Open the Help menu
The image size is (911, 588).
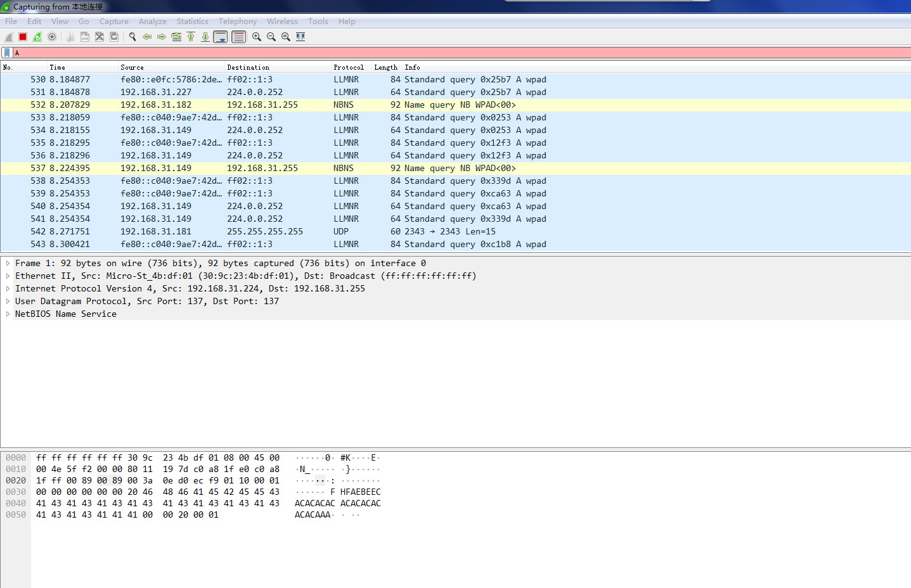(347, 21)
